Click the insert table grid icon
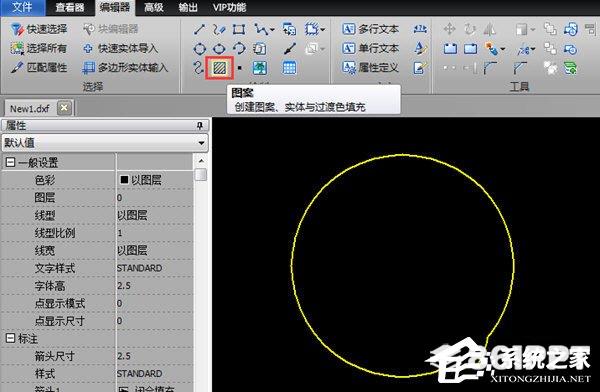600x392 pixels. pos(289,68)
